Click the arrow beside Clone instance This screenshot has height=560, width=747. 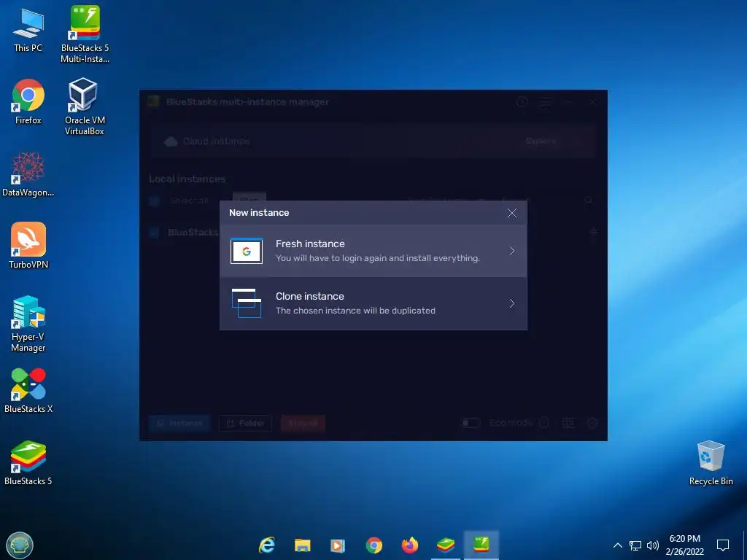[512, 303]
